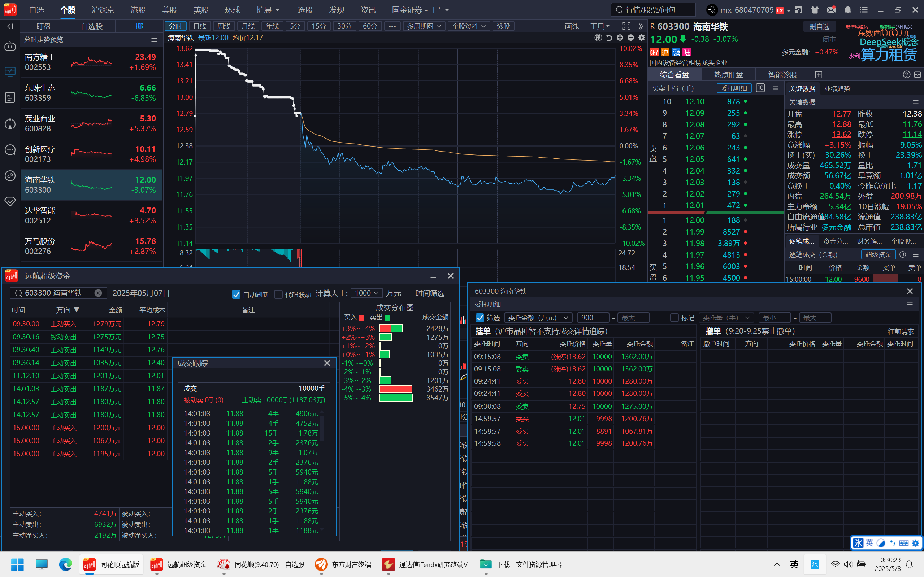This screenshot has height=577, width=924.
Task: Open the robot assistant sidebar icon
Action: (10, 46)
